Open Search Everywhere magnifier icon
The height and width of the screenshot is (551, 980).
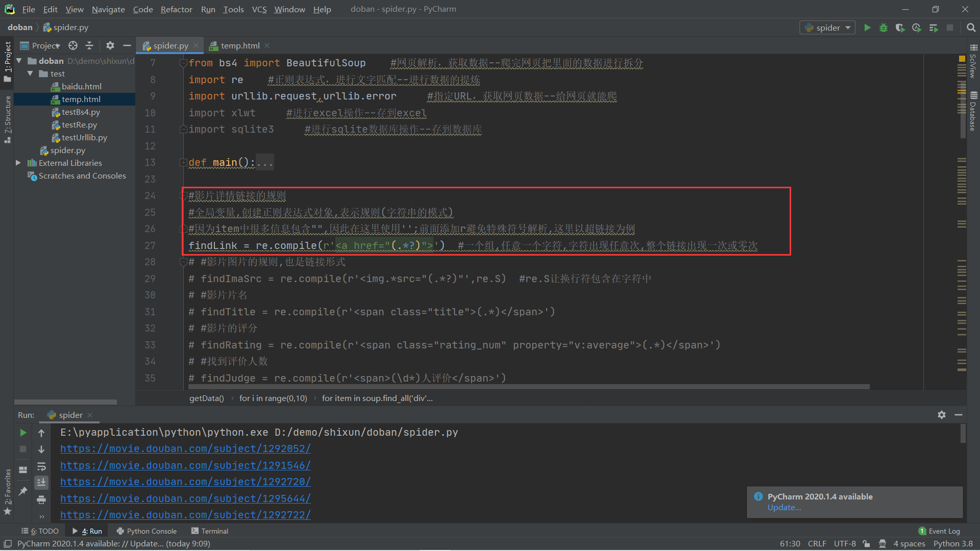pyautogui.click(x=971, y=28)
